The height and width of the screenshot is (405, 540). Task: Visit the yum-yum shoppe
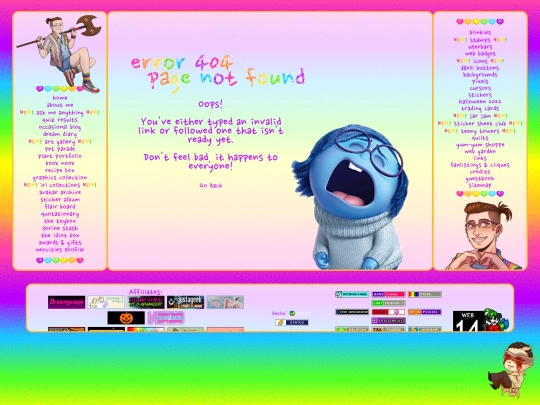480,145
